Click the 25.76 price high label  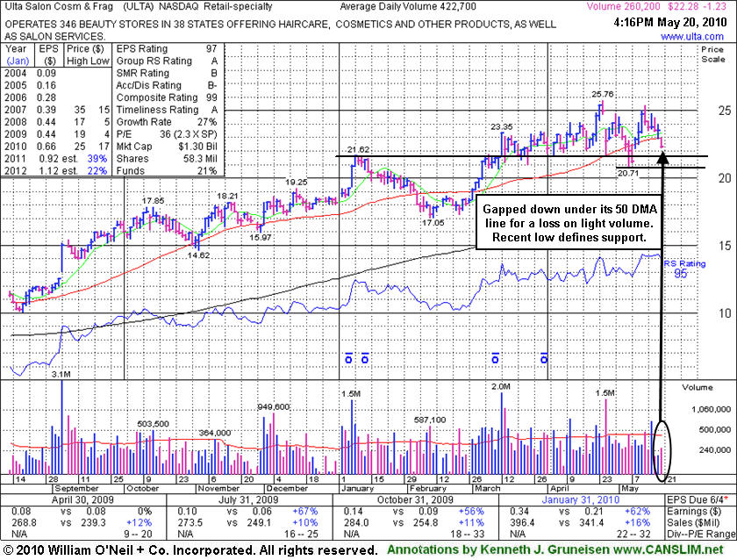[x=602, y=94]
